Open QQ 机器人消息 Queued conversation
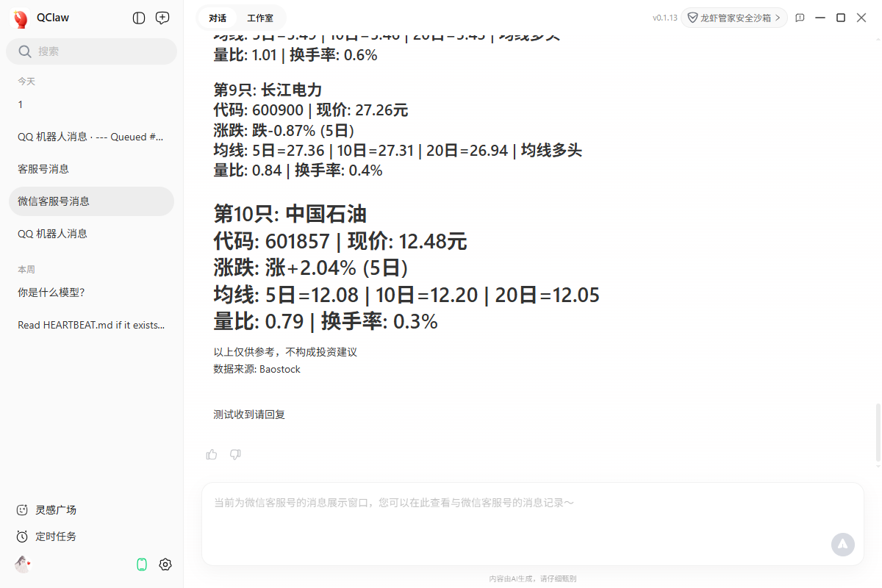Image resolution: width=882 pixels, height=588 pixels. point(91,137)
